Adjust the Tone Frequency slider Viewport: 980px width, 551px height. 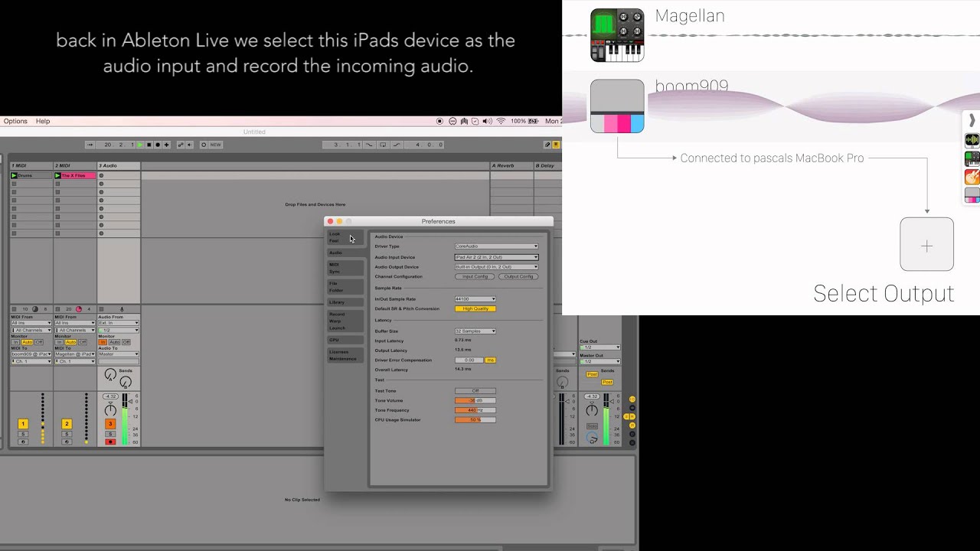click(475, 410)
